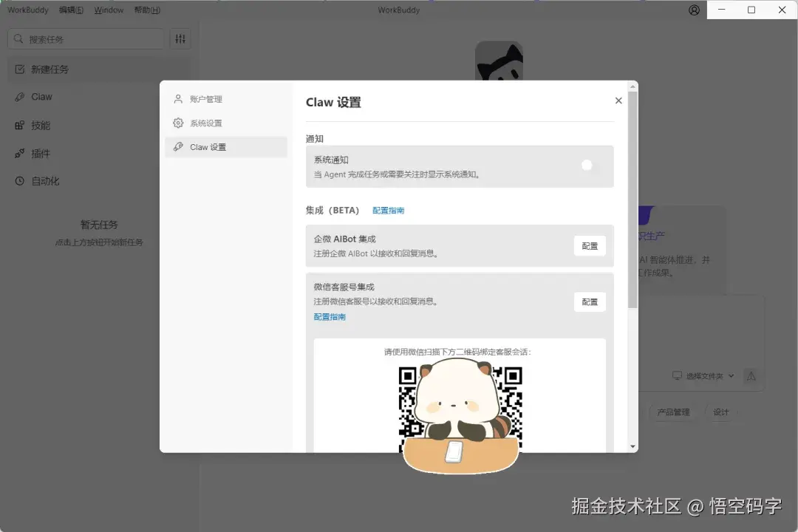
Task: Open the 配置指南 guide next to 集成（BETA）
Action: [388, 210]
